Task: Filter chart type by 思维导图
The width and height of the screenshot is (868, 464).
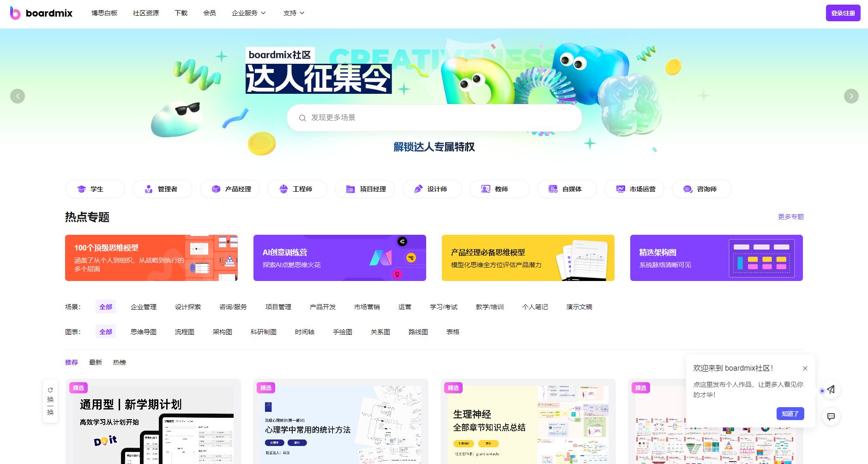Action: point(144,332)
